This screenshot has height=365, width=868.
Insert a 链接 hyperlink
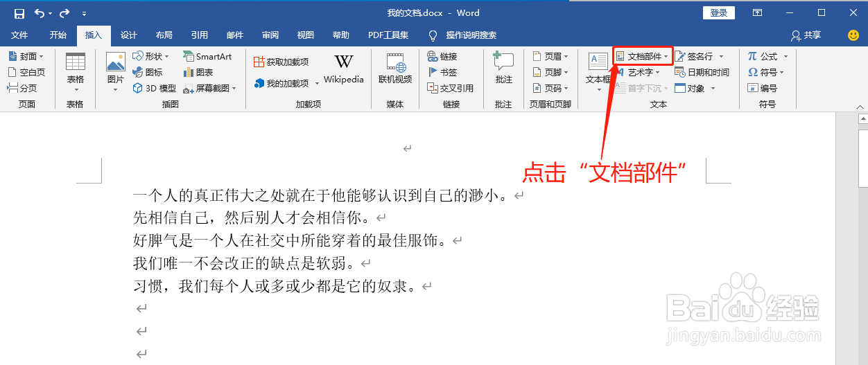pyautogui.click(x=442, y=56)
